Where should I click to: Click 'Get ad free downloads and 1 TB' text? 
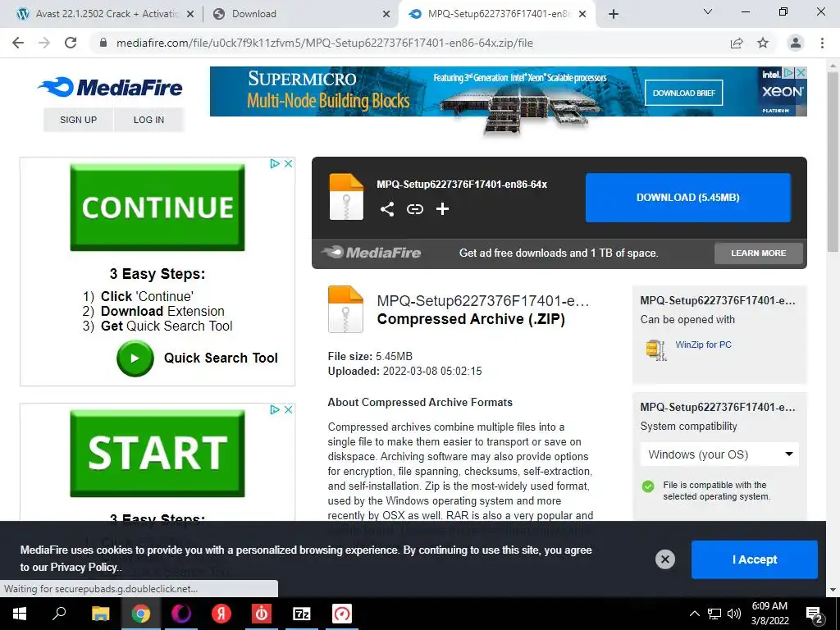[559, 253]
